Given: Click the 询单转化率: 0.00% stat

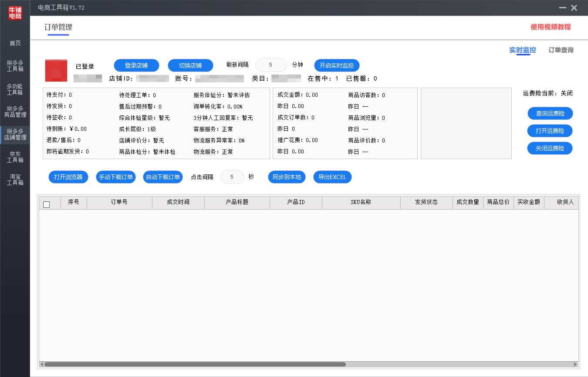Looking at the screenshot, I should tap(218, 106).
